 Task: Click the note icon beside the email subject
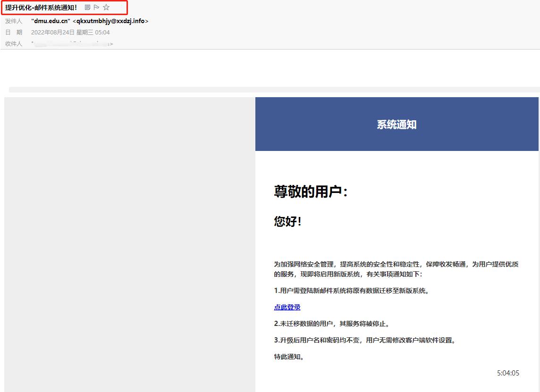pyautogui.click(x=87, y=7)
